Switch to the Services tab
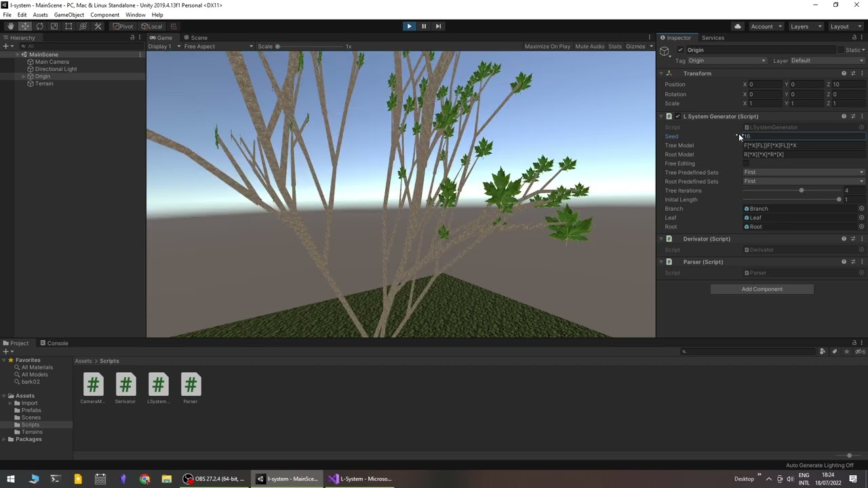Screen dimensions: 868x488 click(x=713, y=38)
